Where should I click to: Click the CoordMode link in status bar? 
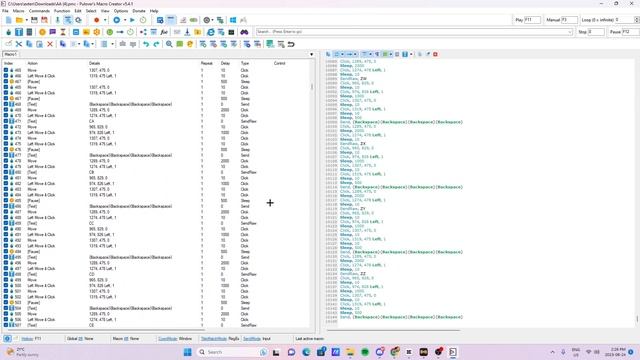(168, 339)
